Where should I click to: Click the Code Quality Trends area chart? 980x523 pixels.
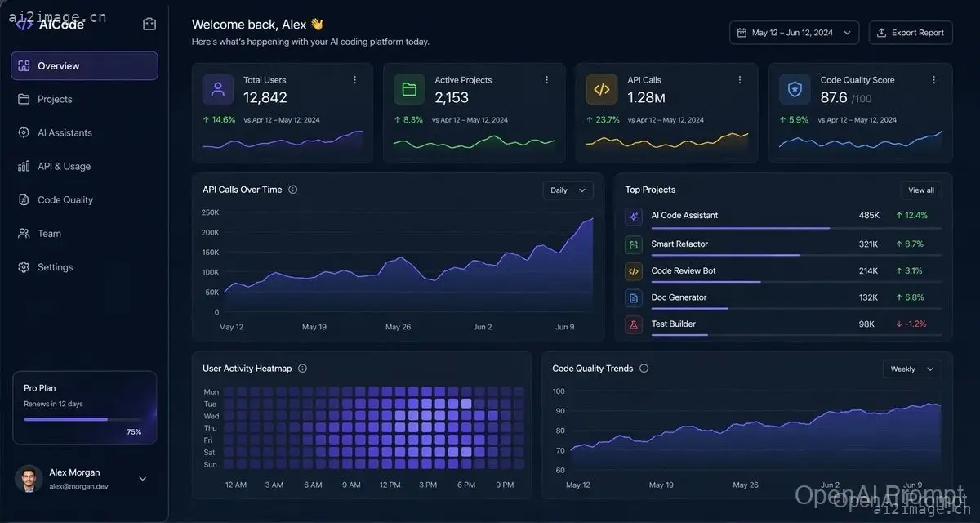click(x=755, y=437)
